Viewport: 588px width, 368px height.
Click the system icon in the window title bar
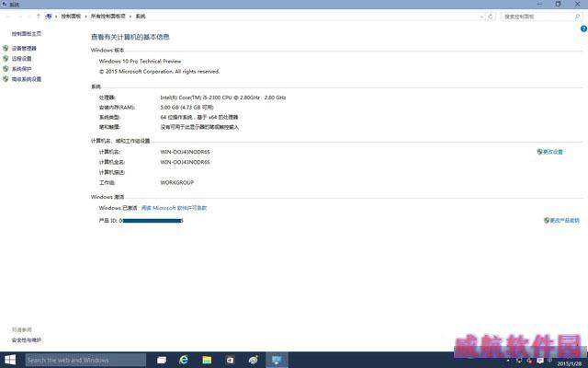(4, 4)
